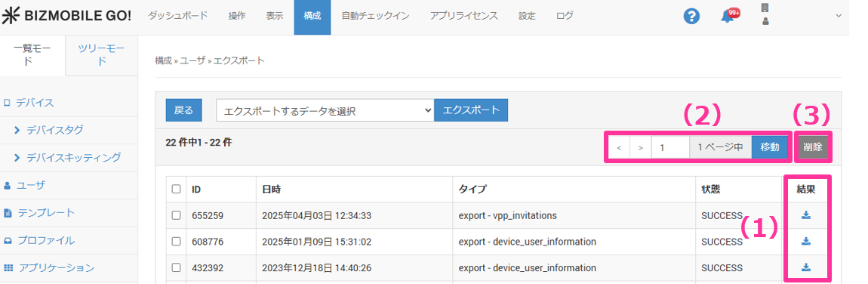868x284 pixels.
Task: Open the アプリライセンス menu
Action: (464, 16)
